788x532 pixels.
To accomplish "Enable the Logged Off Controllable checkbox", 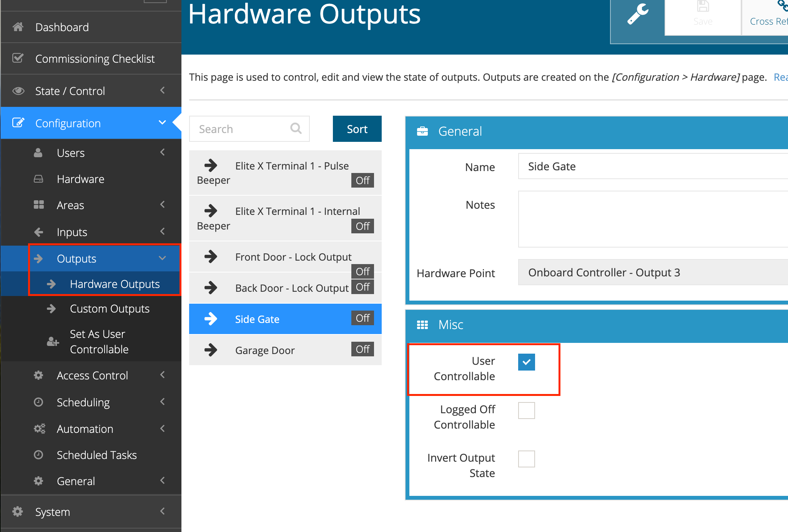I will (526, 410).
